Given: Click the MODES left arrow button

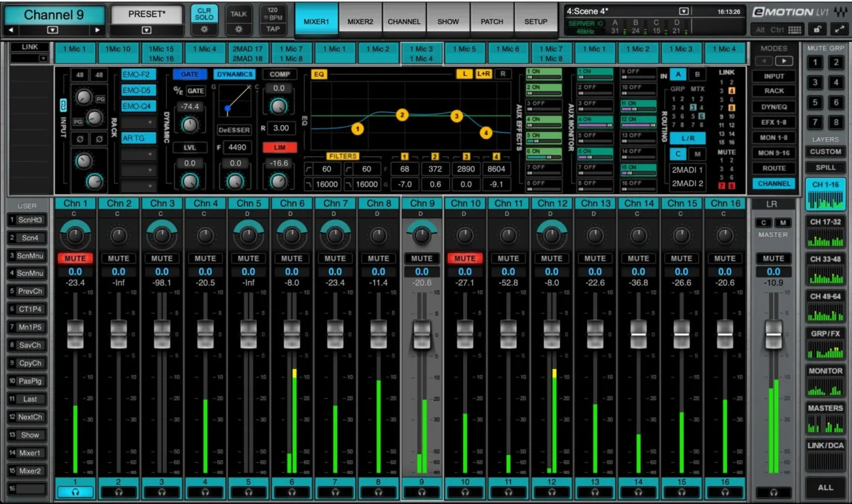Looking at the screenshot, I should [764, 61].
